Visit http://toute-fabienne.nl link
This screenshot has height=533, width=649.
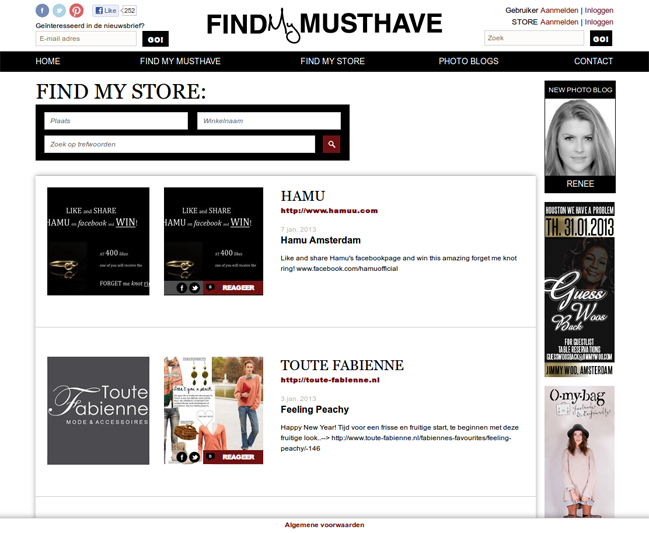coord(330,380)
